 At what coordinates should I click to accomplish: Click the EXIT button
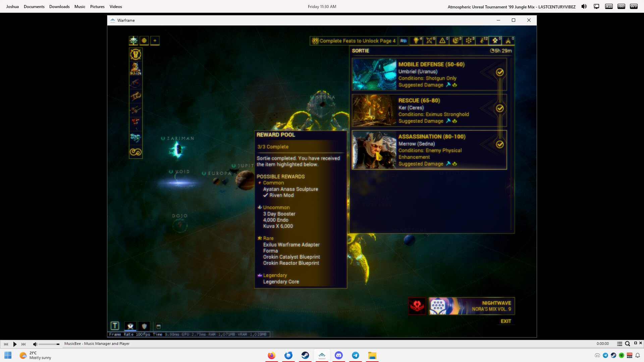click(x=506, y=321)
